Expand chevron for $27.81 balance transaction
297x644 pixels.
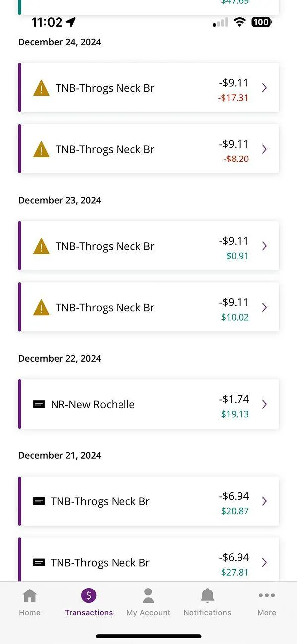point(264,562)
